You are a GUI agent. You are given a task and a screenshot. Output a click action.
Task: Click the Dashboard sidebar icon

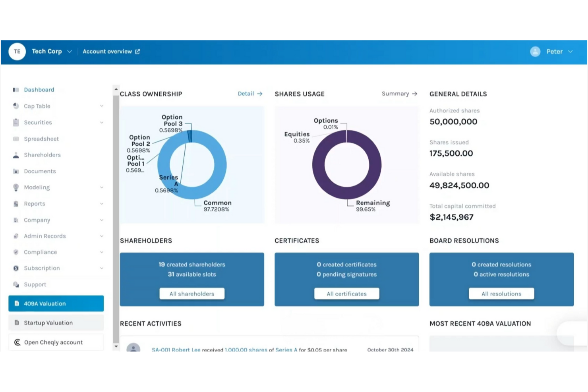(16, 90)
